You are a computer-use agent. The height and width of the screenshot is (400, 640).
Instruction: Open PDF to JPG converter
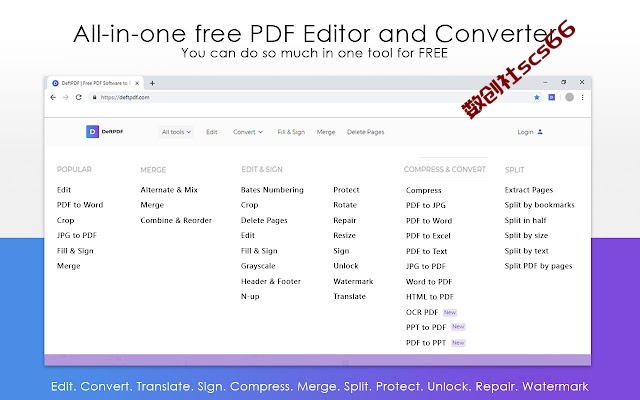tap(426, 205)
